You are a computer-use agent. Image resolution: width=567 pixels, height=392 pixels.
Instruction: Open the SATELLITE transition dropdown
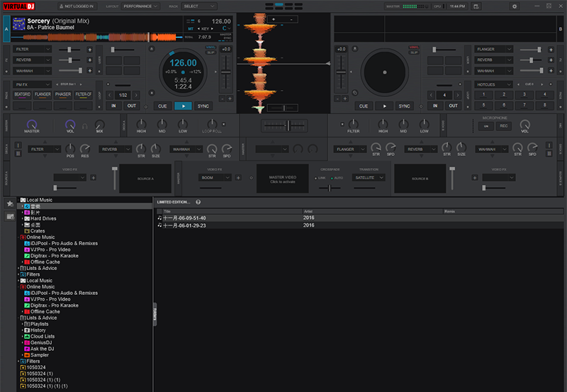tap(369, 177)
